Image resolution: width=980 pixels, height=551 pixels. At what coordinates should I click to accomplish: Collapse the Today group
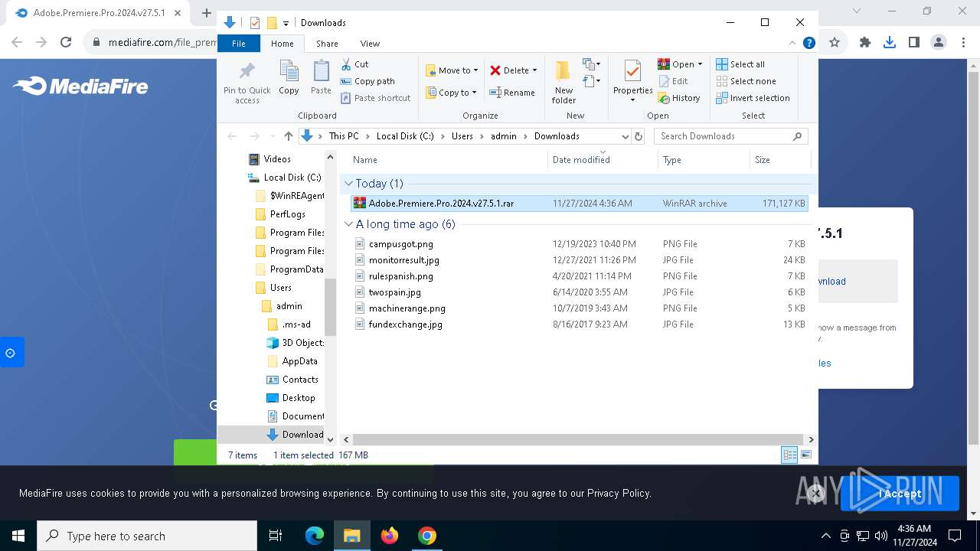349,184
